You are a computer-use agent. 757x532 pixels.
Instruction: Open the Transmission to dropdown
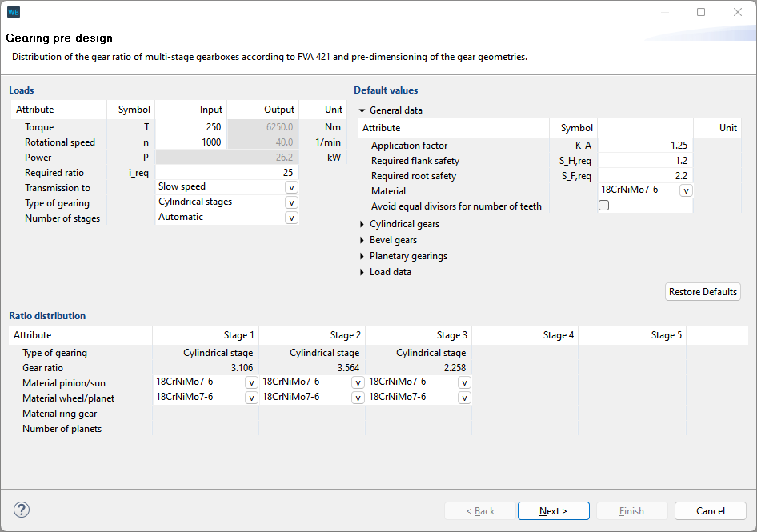tap(291, 187)
